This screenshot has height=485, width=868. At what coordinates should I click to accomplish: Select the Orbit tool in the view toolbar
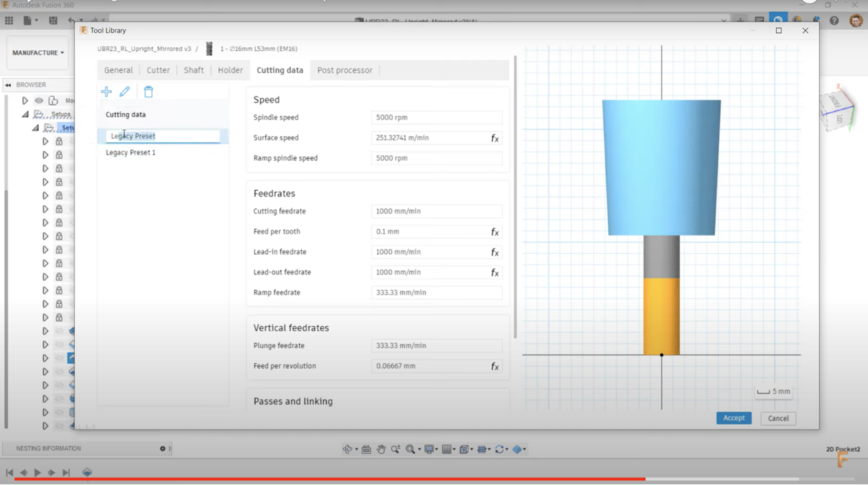click(x=346, y=449)
